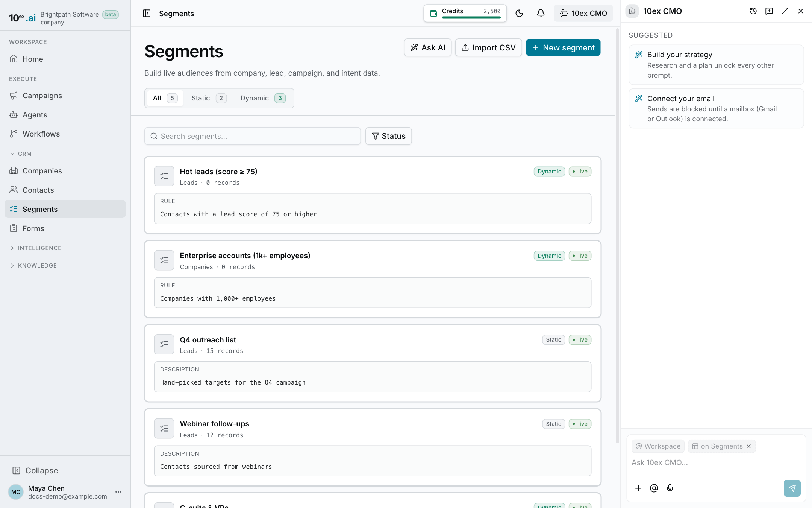
Task: Click the Workspace context chip
Action: pyautogui.click(x=658, y=446)
